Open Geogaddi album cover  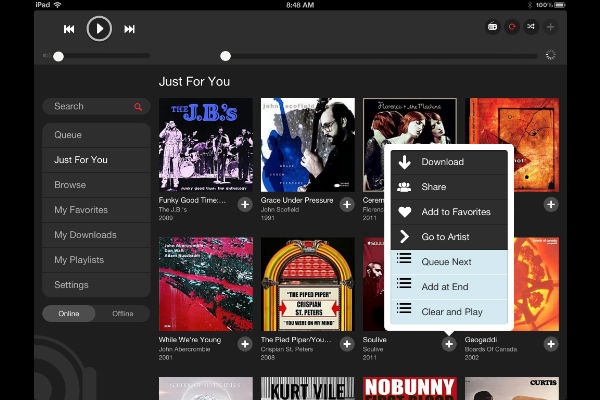[x=536, y=284]
